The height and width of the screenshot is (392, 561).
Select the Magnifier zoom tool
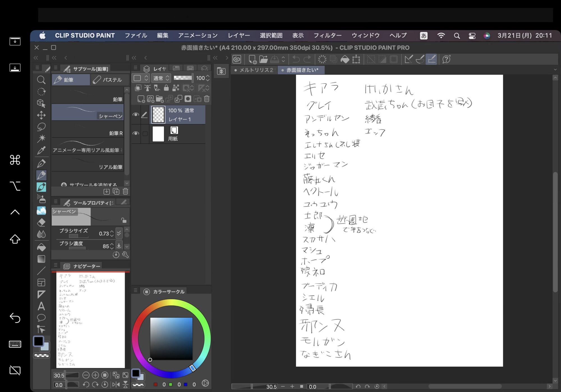41,80
